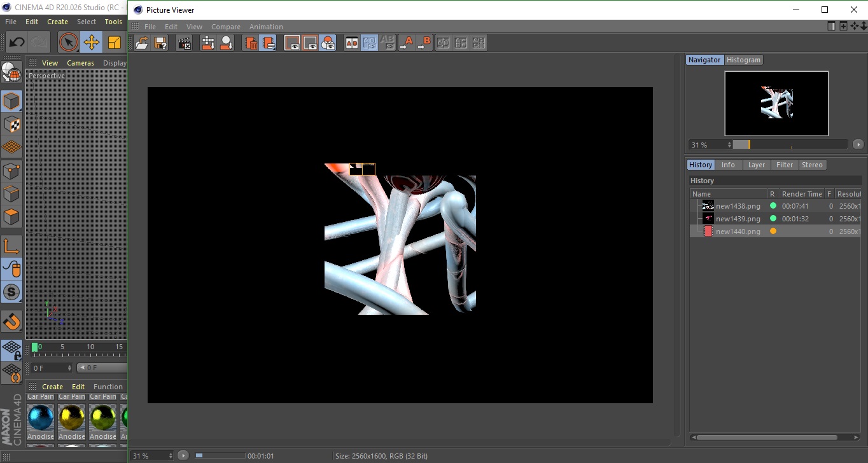Screen dimensions: 868x463
Task: Click the Navigator zoom 31 % stepper
Action: click(x=729, y=145)
